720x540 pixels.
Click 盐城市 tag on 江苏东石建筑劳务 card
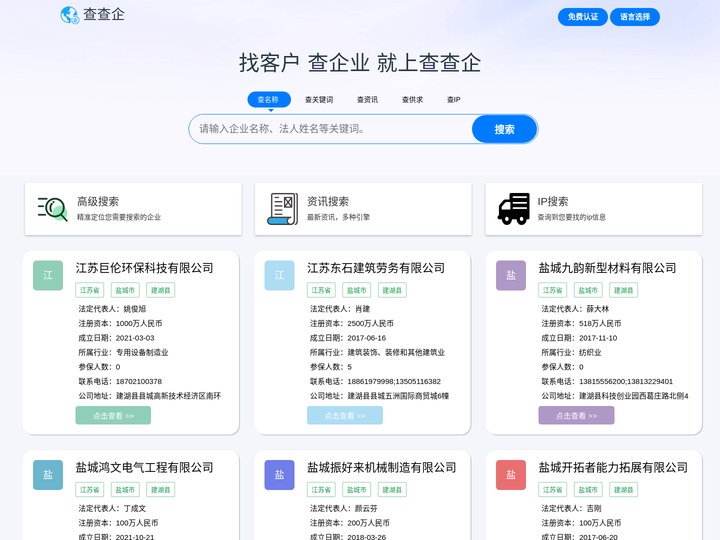click(x=356, y=290)
